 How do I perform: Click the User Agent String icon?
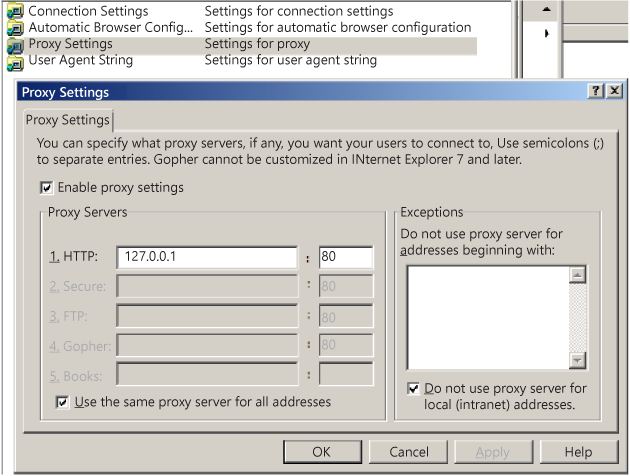pos(14,62)
